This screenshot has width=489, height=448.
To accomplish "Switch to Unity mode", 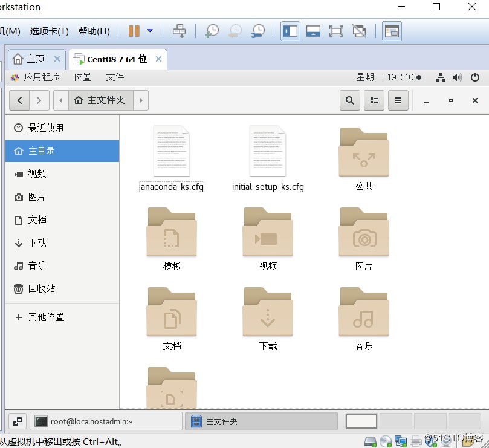I will 359,31.
